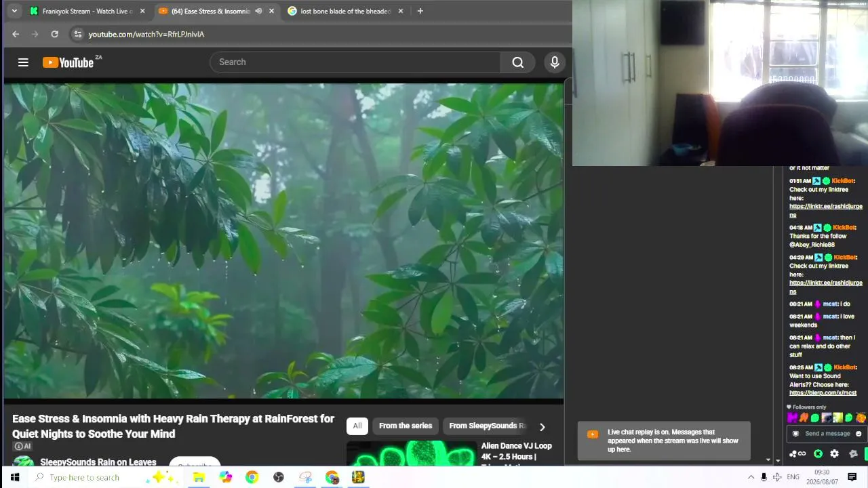Open SleepySounds Rain on Leaves channel

point(98,462)
